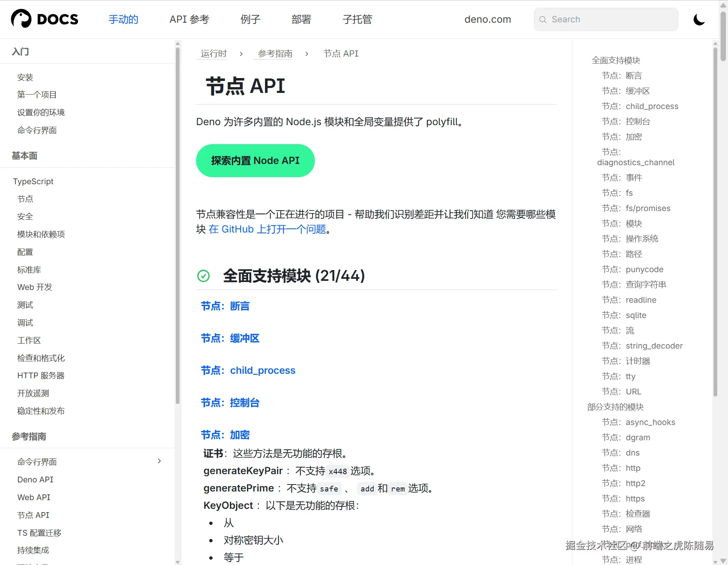Image resolution: width=728 pixels, height=565 pixels.
Task: Expand 部分支持的模块 in right panel
Action: (615, 407)
